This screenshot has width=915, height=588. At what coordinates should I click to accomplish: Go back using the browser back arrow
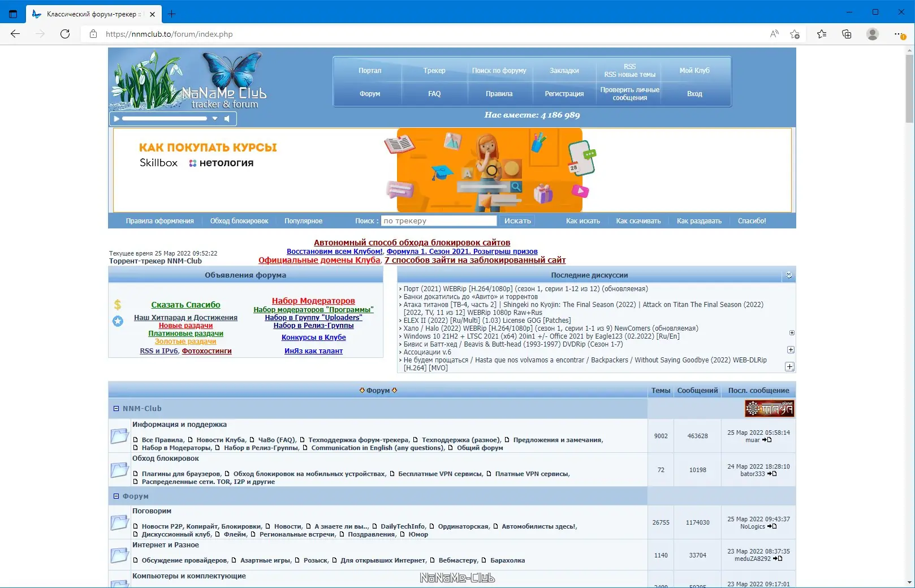15,34
